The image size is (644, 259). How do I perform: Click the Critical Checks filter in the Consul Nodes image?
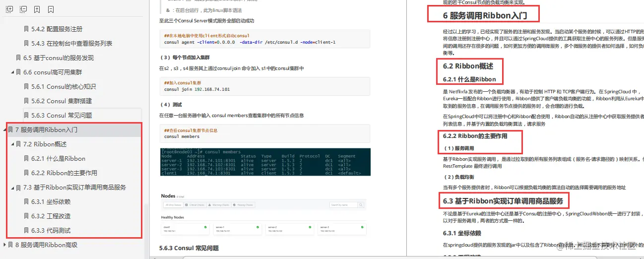[194, 205]
